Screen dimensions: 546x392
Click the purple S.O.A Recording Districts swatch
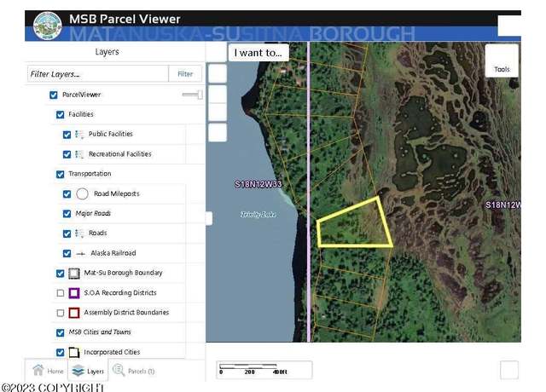coord(74,293)
